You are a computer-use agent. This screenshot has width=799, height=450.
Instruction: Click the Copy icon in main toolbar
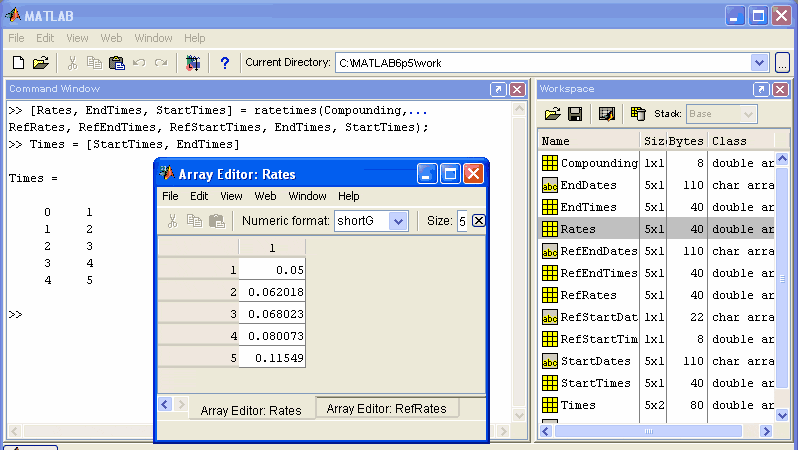pyautogui.click(x=94, y=63)
